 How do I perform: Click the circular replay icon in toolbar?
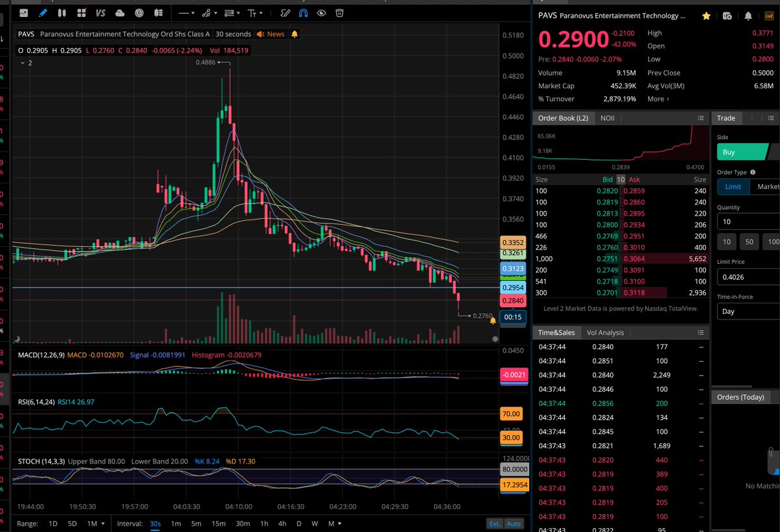click(x=139, y=12)
